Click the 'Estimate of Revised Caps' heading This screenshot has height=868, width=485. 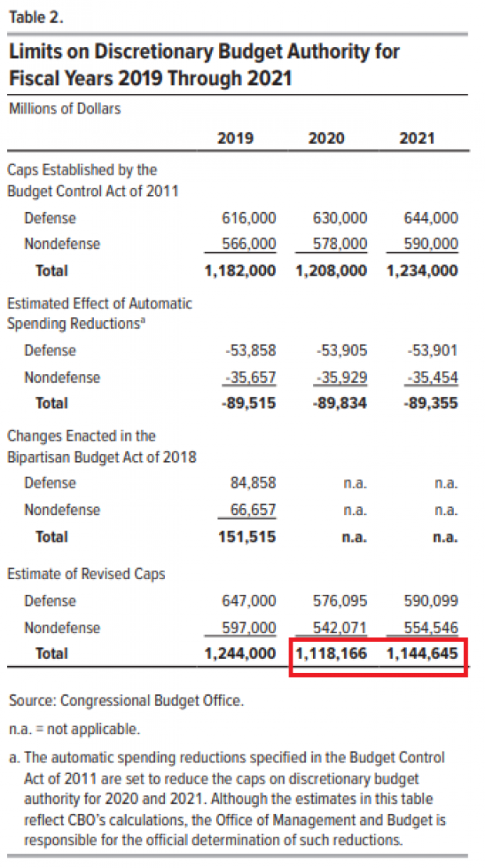pos(86,574)
